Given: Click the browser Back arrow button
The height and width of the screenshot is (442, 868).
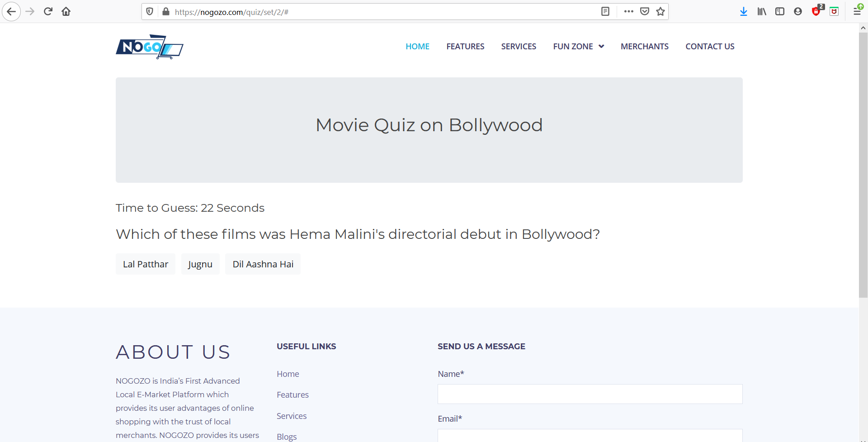Looking at the screenshot, I should pyautogui.click(x=11, y=11).
